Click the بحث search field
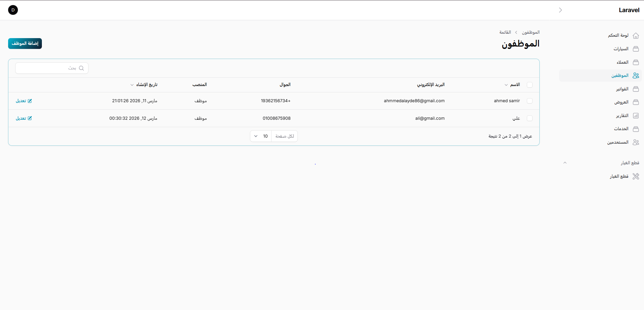The height and width of the screenshot is (310, 644). tap(47, 68)
